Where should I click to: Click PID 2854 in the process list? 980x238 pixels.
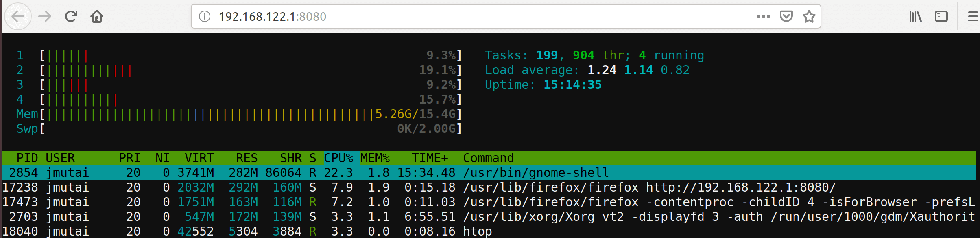(24, 173)
